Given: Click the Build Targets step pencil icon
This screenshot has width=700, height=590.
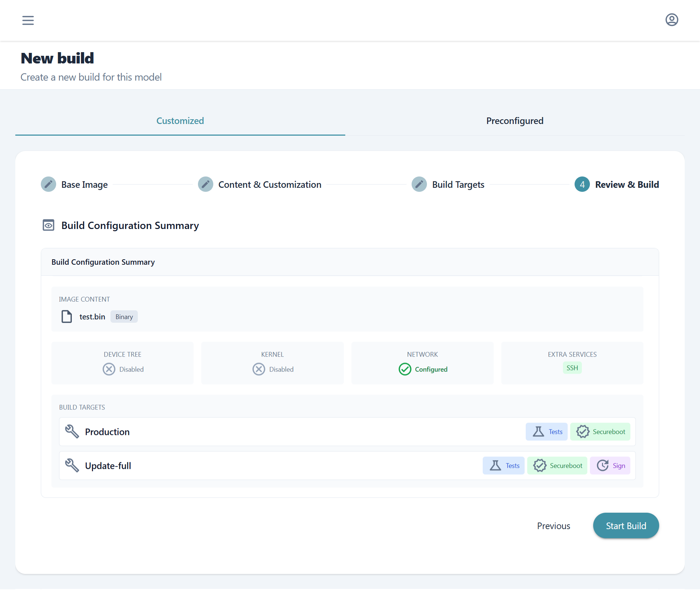Looking at the screenshot, I should click(419, 185).
